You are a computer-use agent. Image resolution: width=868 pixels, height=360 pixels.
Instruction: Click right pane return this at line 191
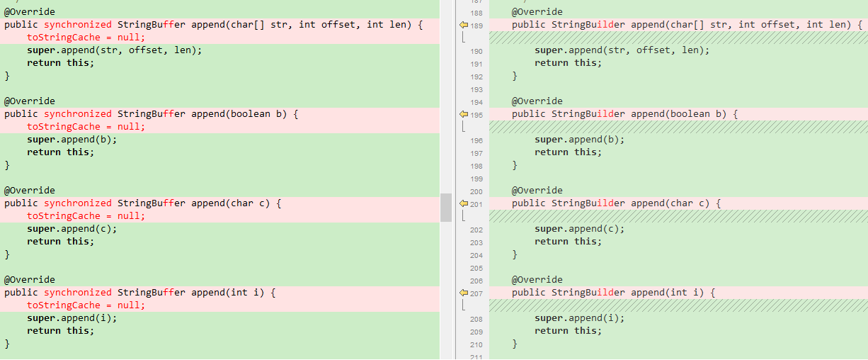tap(569, 63)
